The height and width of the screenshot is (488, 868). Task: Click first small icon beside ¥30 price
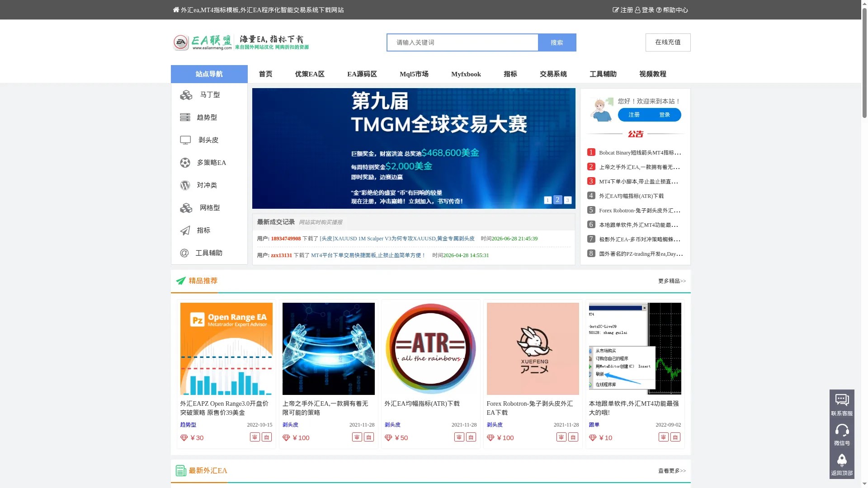(255, 437)
